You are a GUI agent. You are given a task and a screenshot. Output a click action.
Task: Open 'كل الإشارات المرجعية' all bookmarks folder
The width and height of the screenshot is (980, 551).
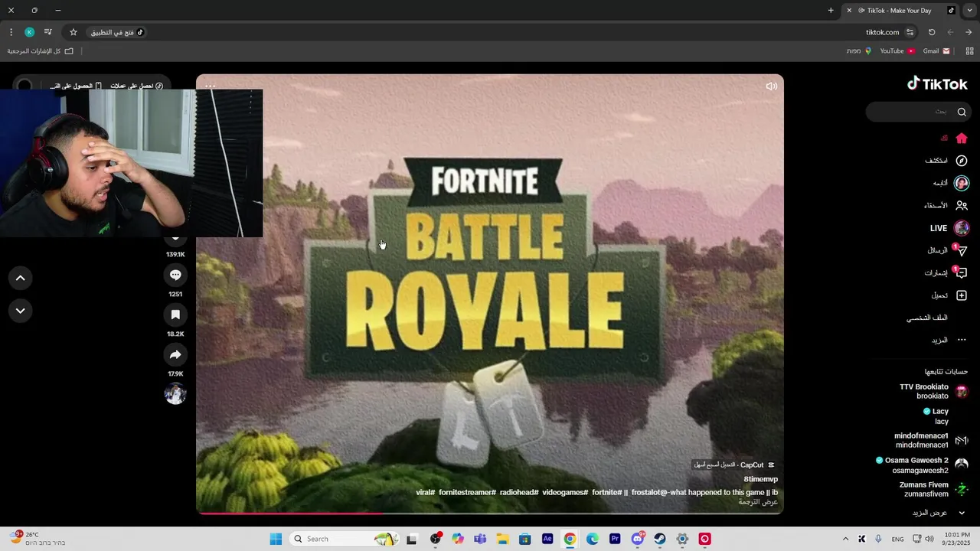tap(41, 51)
